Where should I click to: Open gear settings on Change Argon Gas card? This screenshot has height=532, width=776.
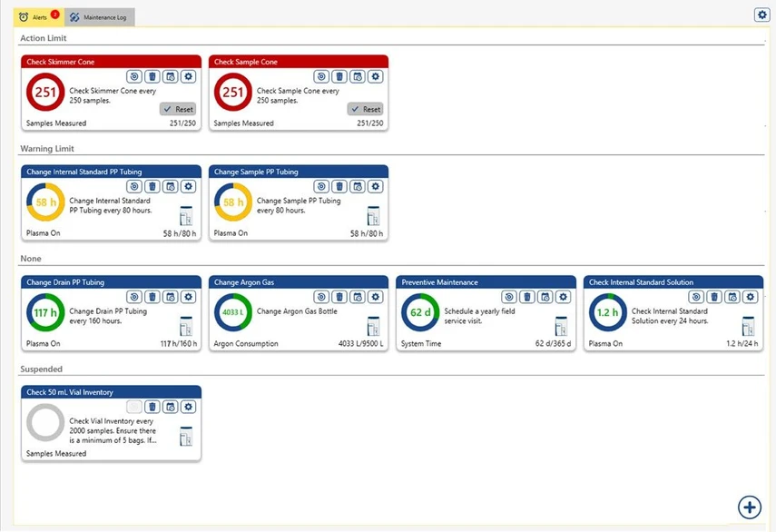[376, 297]
